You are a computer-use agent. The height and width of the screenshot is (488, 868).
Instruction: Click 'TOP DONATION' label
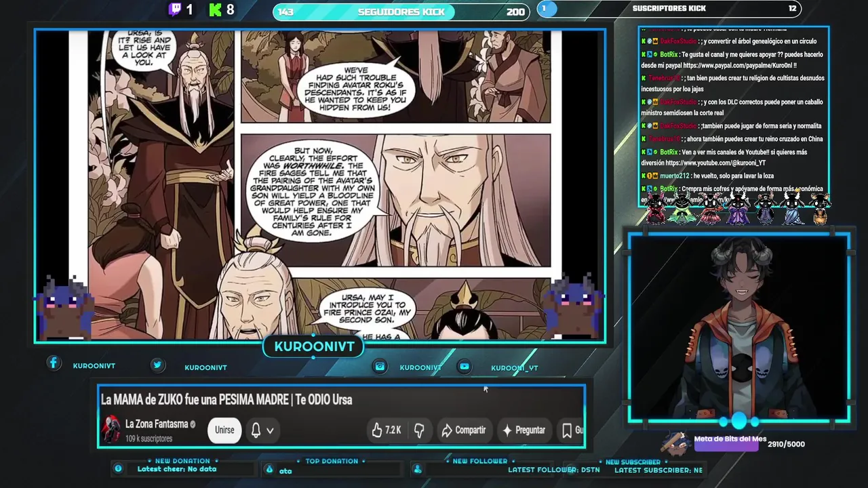click(x=332, y=461)
